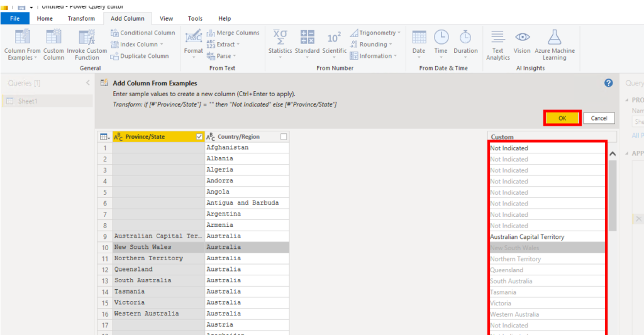Check the Country/Region column checkbox

pos(284,137)
